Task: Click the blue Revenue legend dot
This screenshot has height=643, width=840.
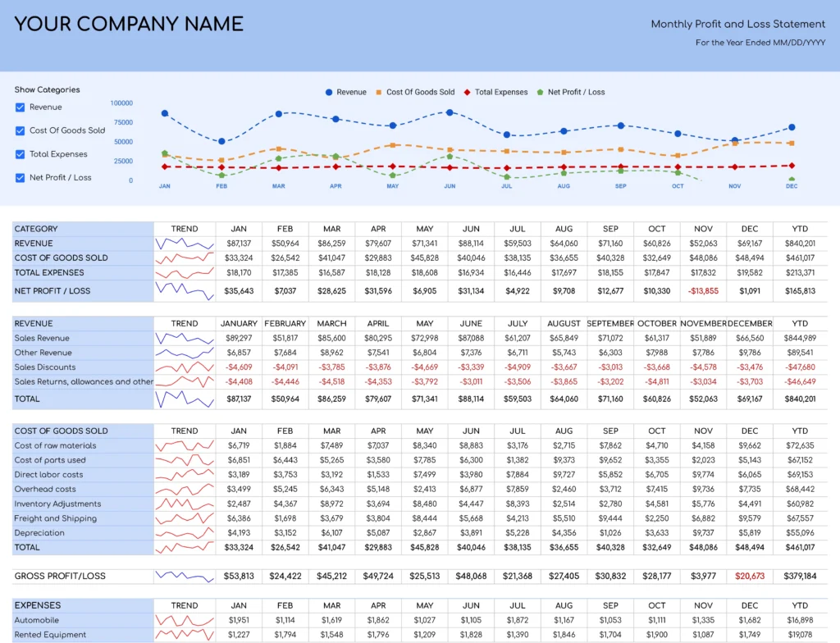Action: pos(329,92)
